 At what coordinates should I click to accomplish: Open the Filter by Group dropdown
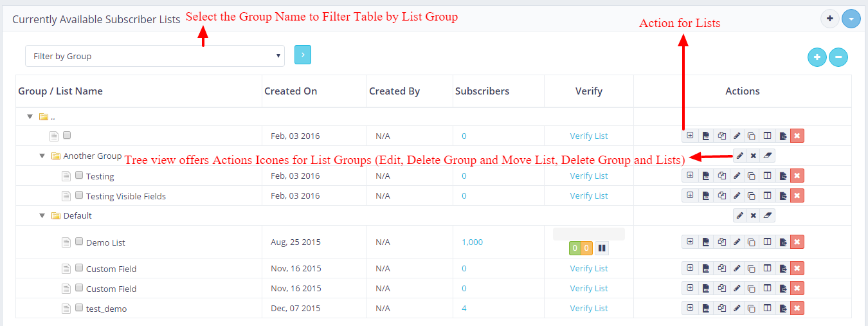pyautogui.click(x=155, y=56)
